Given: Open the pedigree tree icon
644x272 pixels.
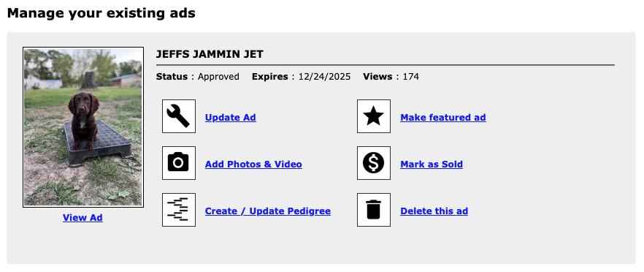Looking at the screenshot, I should tap(179, 210).
